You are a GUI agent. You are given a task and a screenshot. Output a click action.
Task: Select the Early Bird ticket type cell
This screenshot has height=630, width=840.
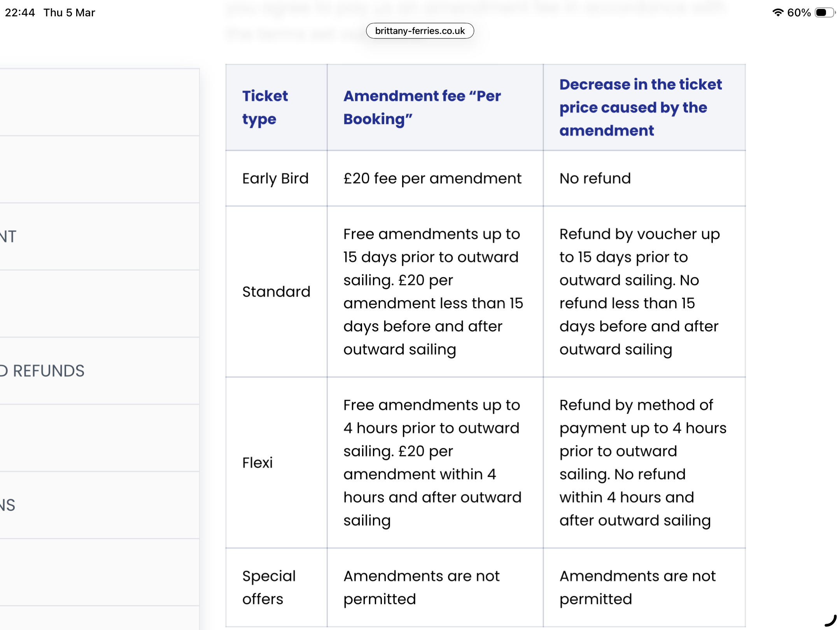[275, 178]
